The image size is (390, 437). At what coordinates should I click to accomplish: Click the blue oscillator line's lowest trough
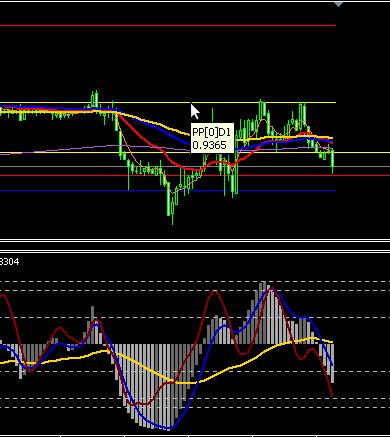[x=167, y=427]
